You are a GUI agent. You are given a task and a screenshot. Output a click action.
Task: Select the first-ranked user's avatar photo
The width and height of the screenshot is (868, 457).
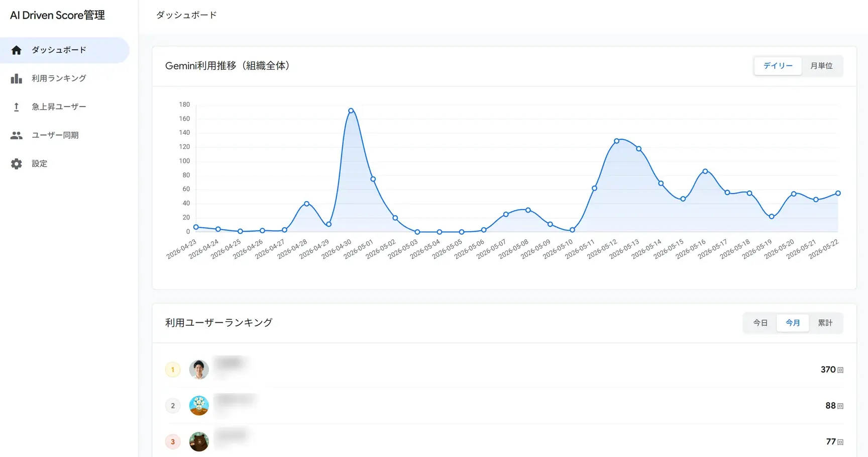(x=199, y=370)
